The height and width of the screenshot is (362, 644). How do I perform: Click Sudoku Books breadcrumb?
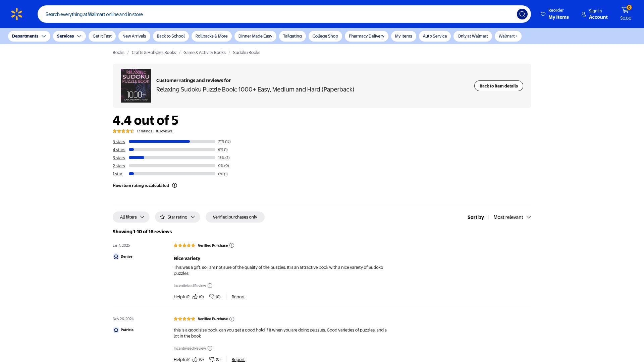247,53
